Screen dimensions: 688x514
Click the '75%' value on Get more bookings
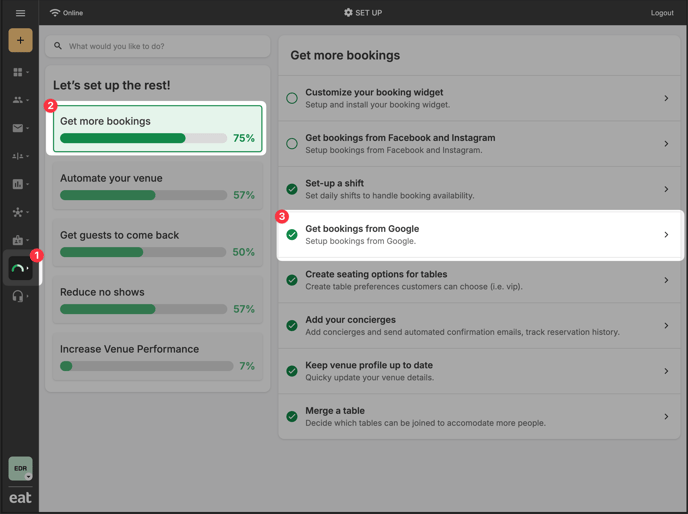(244, 138)
